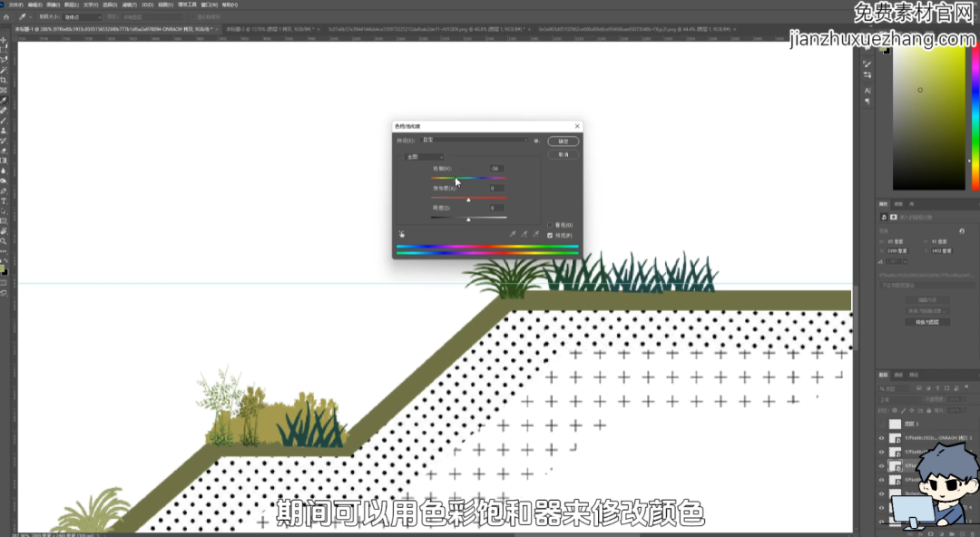Click the lock transparent pixels icon
The width and height of the screenshot is (980, 537).
[x=895, y=410]
